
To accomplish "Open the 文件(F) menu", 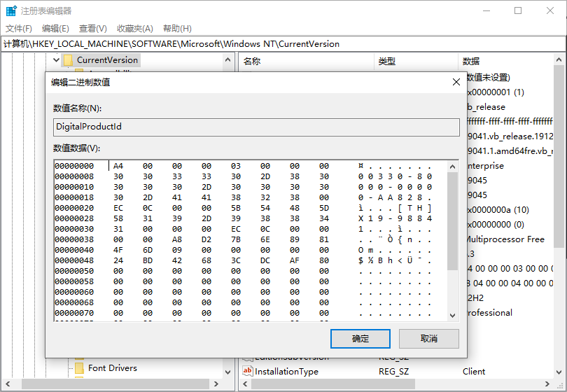I will (x=19, y=28).
